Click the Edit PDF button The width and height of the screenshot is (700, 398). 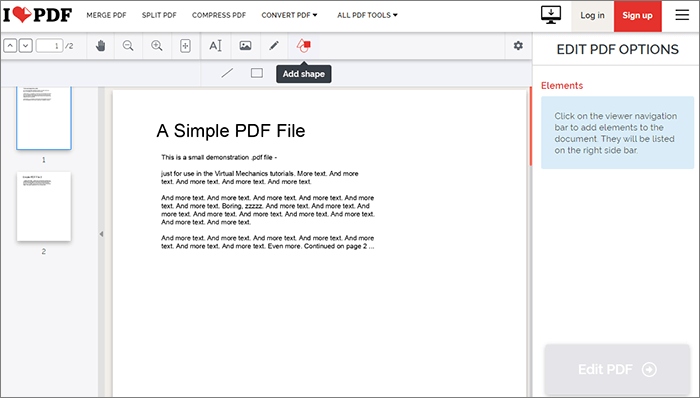pyautogui.click(x=617, y=369)
